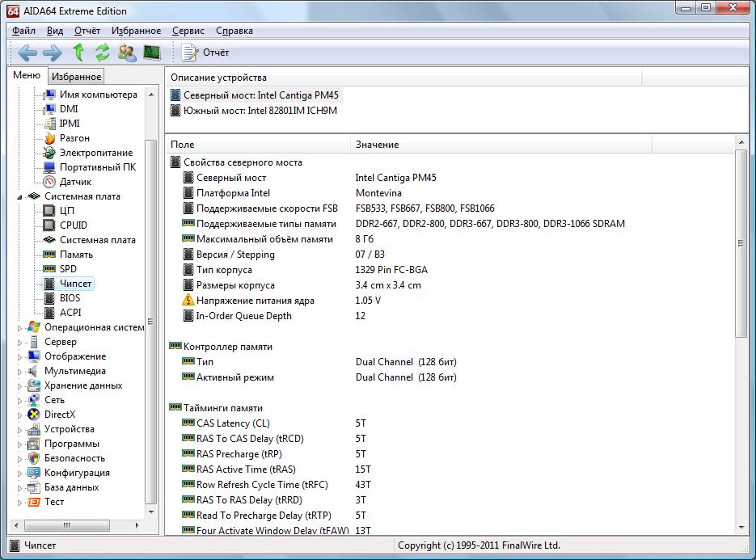Select ЦП under Системная плата

(x=66, y=211)
